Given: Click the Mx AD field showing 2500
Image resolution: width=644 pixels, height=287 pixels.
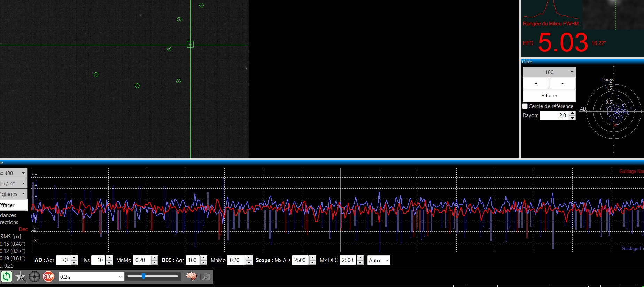Looking at the screenshot, I should (300, 260).
